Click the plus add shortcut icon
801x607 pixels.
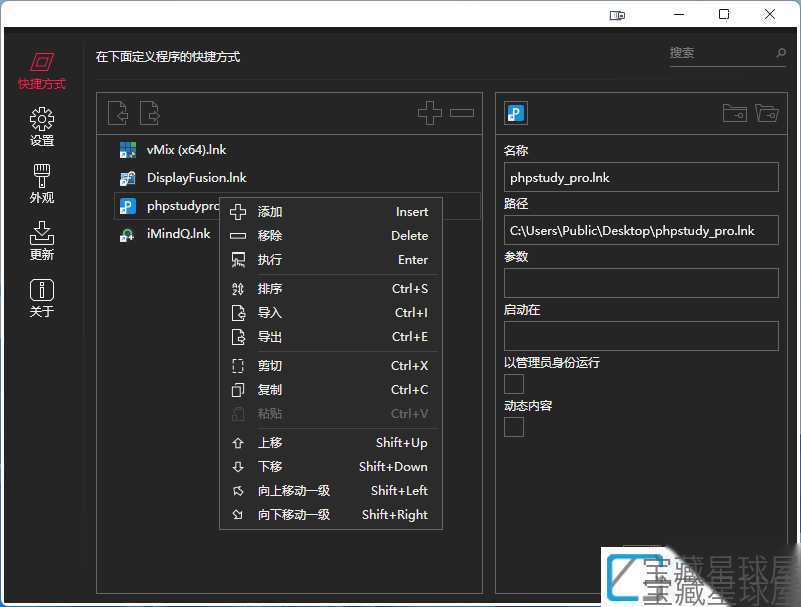pos(430,113)
